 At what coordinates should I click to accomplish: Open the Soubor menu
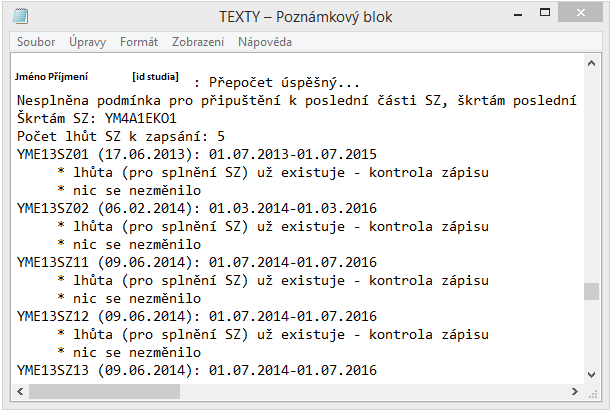click(36, 42)
